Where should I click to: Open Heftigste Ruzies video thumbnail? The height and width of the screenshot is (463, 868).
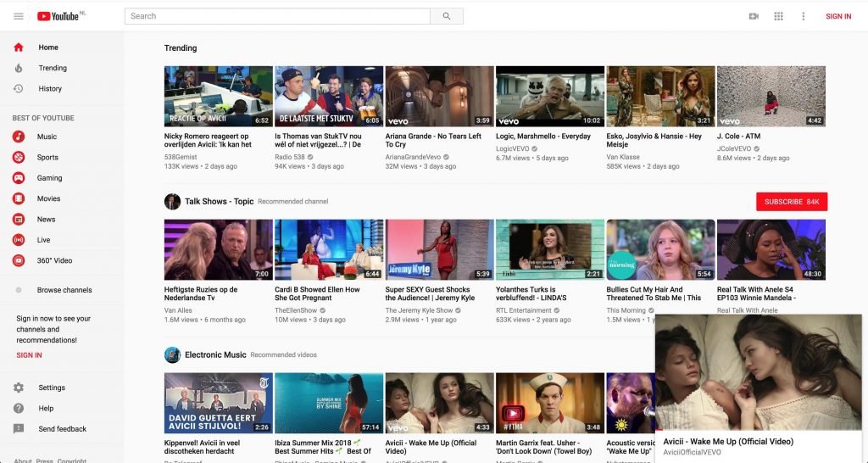[218, 250]
